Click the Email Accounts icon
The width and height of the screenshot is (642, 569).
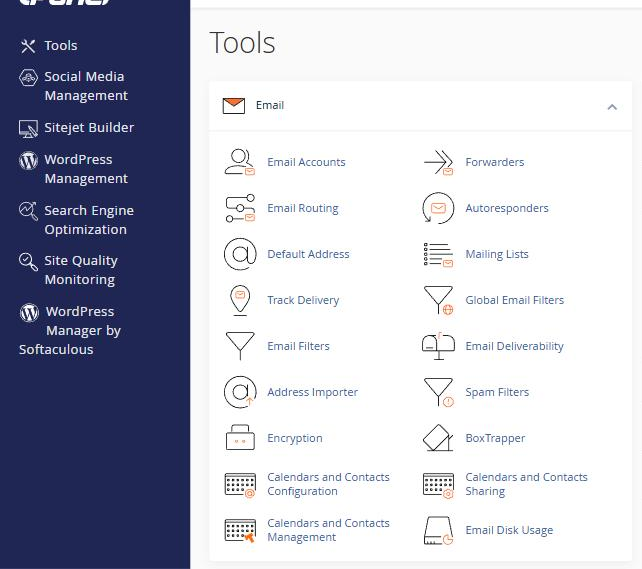(240, 162)
